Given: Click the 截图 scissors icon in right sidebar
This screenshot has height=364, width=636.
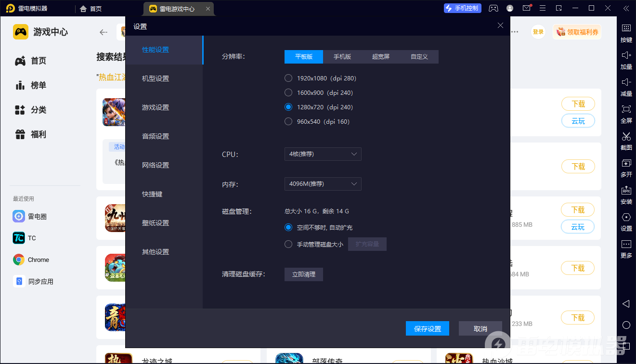Looking at the screenshot, I should (626, 137).
